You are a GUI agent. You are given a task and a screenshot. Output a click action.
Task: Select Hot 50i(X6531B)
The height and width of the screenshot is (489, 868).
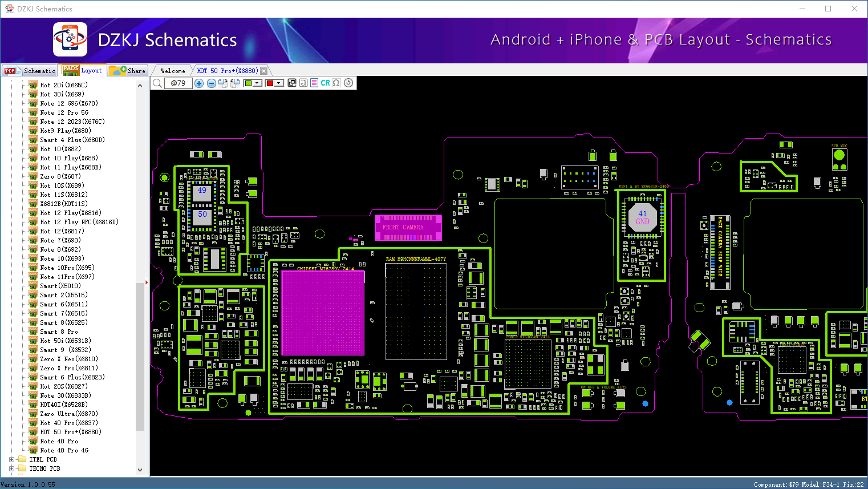66,341
